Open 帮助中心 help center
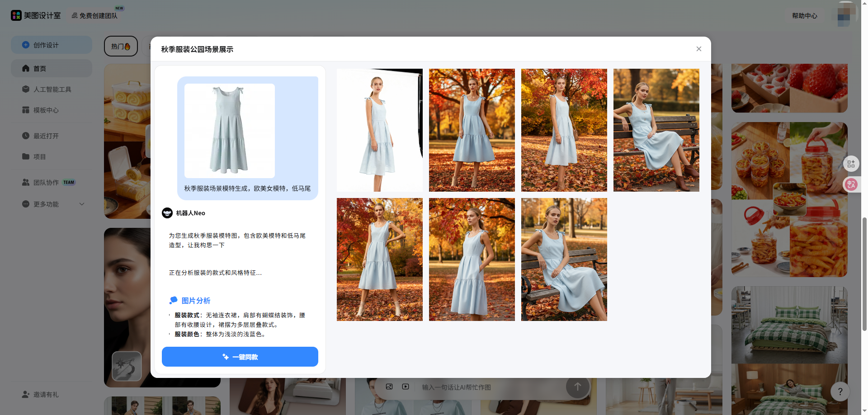The width and height of the screenshot is (868, 415). point(804,15)
